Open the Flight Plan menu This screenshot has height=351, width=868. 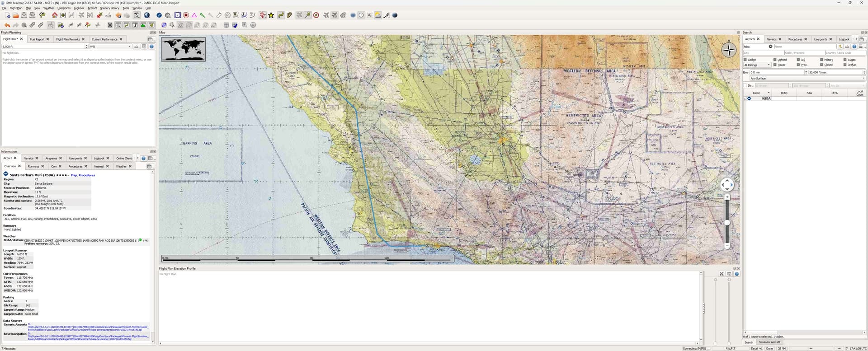coord(16,8)
